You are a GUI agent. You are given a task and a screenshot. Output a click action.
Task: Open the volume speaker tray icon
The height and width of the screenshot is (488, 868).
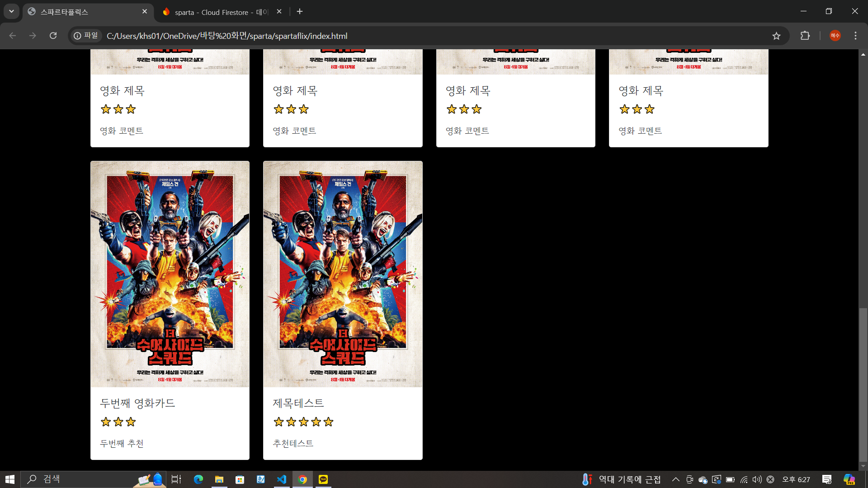pos(757,479)
